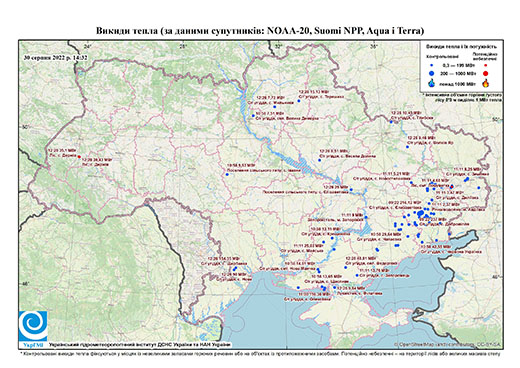Click the blue marker near Velyka Dymerka label
Image resolution: width=520 pixels, height=368 pixels.
(253, 116)
